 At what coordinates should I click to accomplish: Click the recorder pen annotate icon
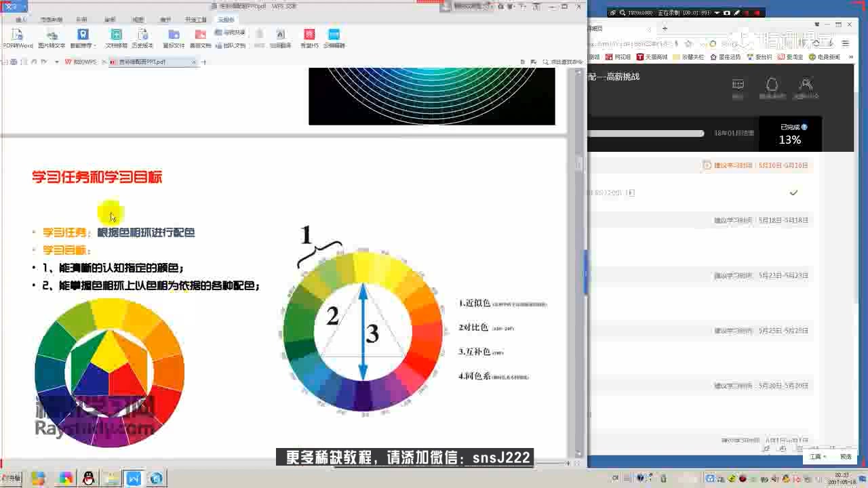click(x=736, y=12)
